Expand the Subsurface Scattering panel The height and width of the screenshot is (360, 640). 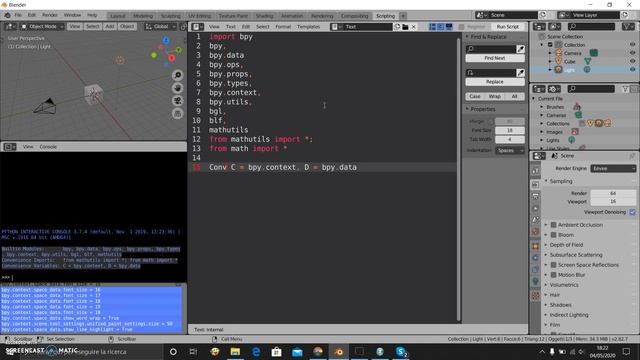546,255
